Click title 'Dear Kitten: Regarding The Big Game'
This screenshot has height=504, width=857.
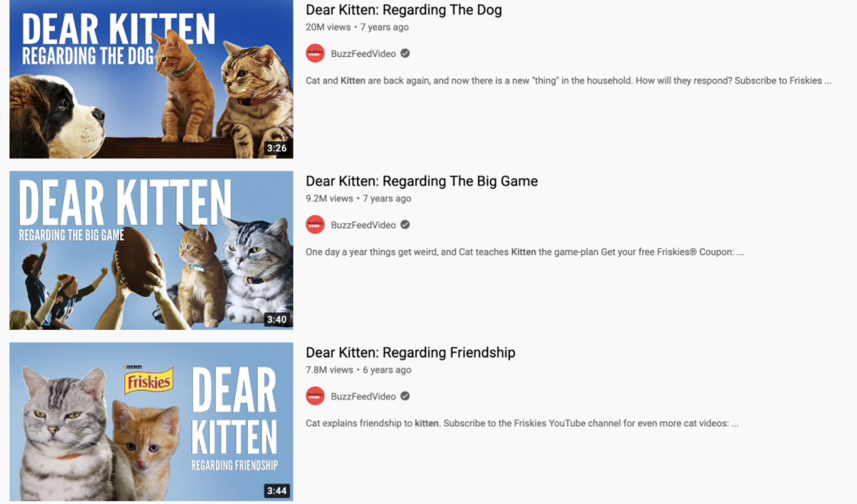point(421,181)
